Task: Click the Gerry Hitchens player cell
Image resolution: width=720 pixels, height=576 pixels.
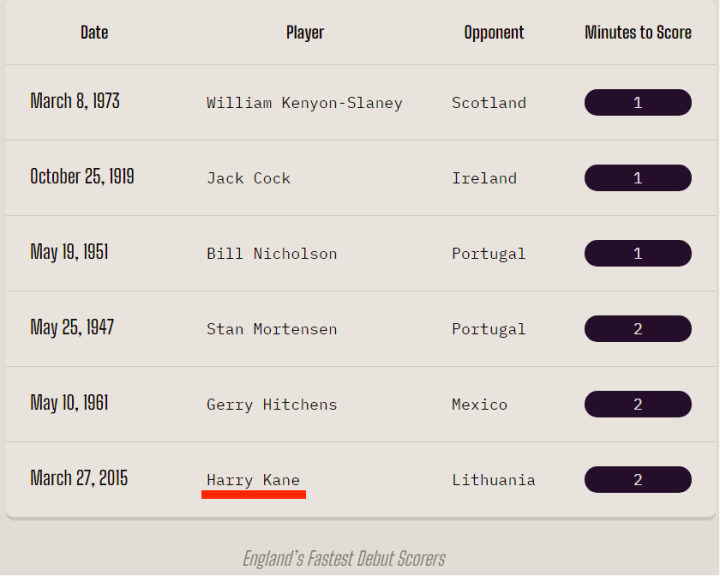Action: coord(271,405)
